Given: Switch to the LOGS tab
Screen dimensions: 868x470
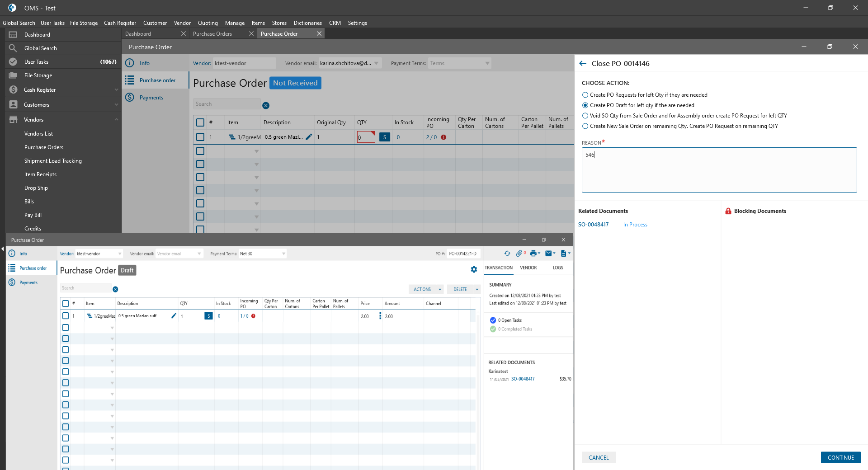Looking at the screenshot, I should [x=558, y=268].
